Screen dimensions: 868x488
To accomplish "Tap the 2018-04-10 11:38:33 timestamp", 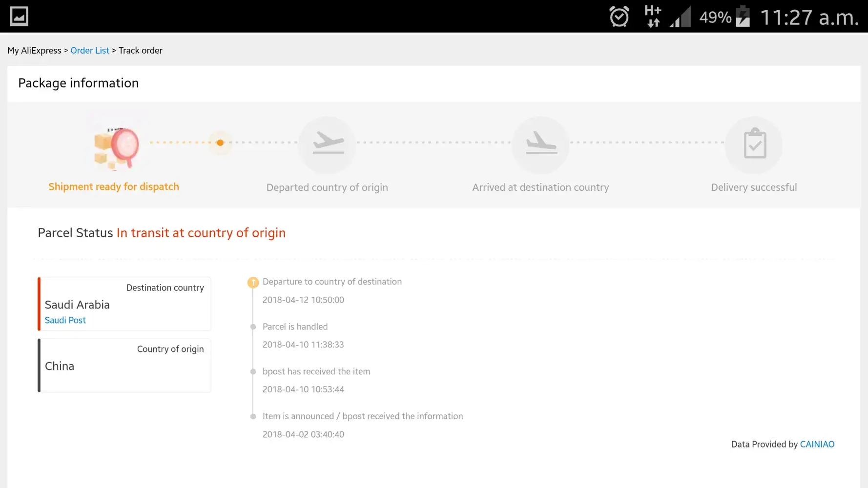I will click(x=303, y=345).
